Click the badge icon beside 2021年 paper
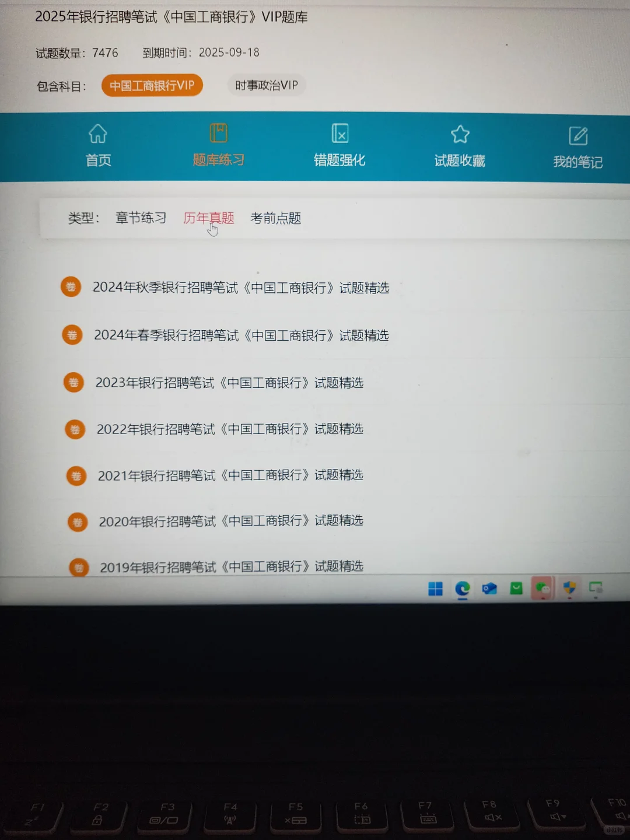This screenshot has height=840, width=630. point(76,476)
